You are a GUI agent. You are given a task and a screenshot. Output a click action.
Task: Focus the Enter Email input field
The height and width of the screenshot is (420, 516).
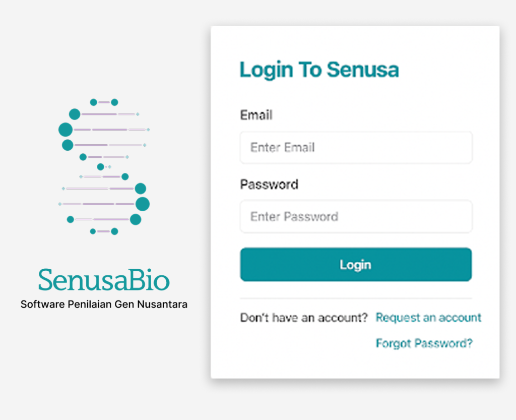pyautogui.click(x=356, y=148)
